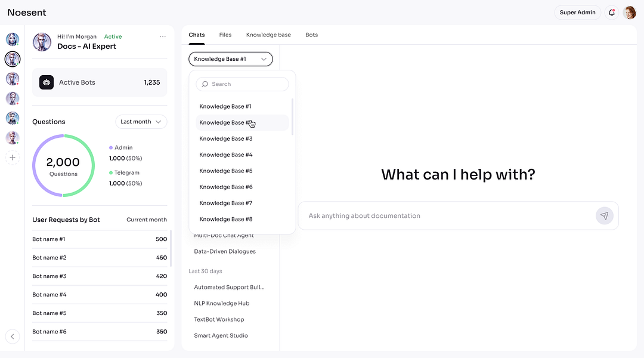Choose Knowledge Base #8 from the list
The image size is (644, 358).
click(x=242, y=219)
